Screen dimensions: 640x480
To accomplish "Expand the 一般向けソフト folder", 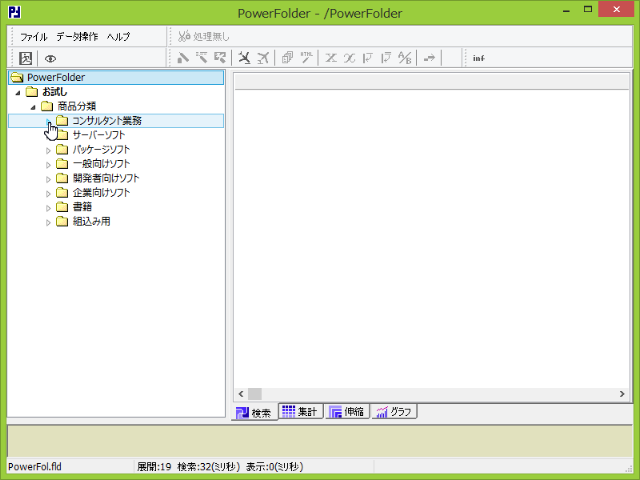I will pos(48,165).
